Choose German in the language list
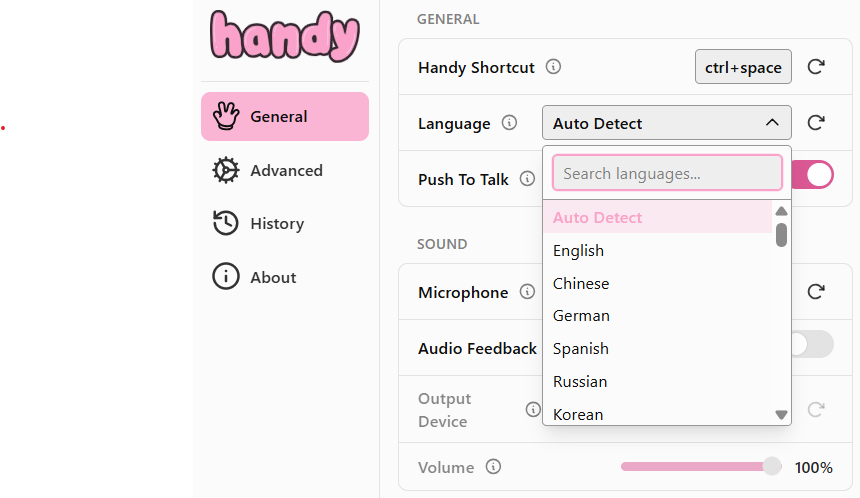The image size is (860, 498). 581,316
